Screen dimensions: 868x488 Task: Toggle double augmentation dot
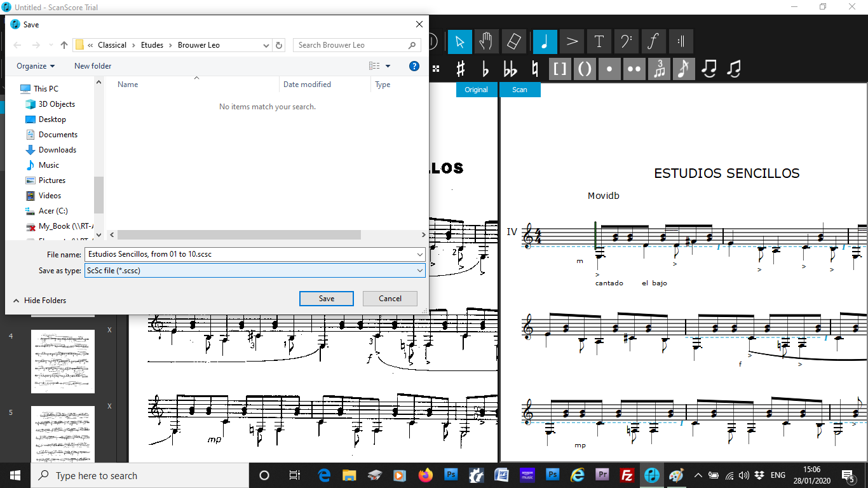click(634, 69)
